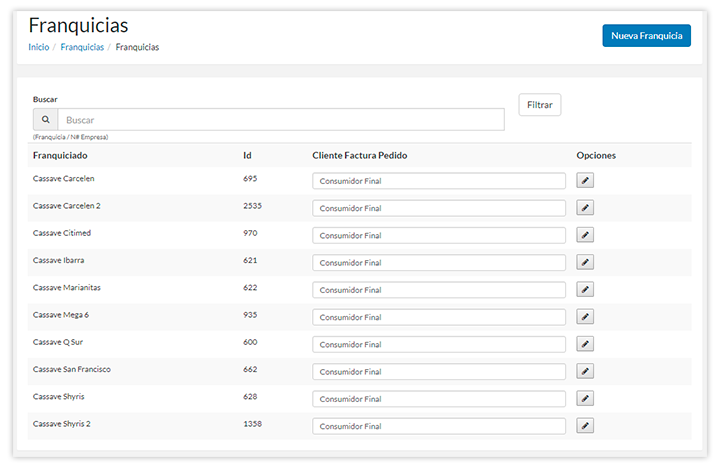This screenshot has height=472, width=725.
Task: Focus the Buscar search field
Action: coord(280,120)
